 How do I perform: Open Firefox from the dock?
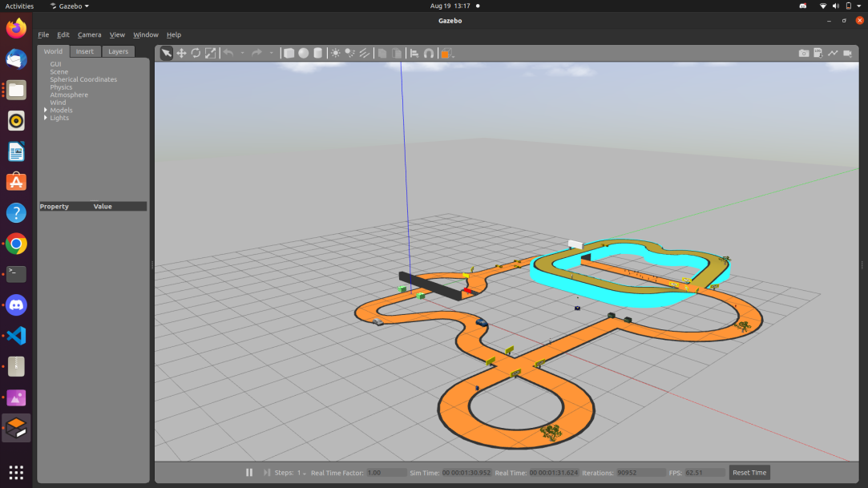pos(15,27)
